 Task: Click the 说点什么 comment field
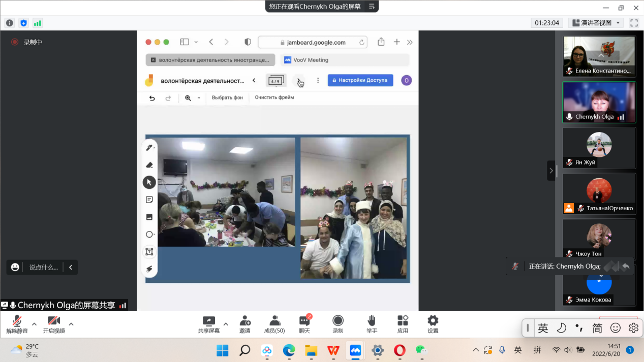(x=43, y=267)
